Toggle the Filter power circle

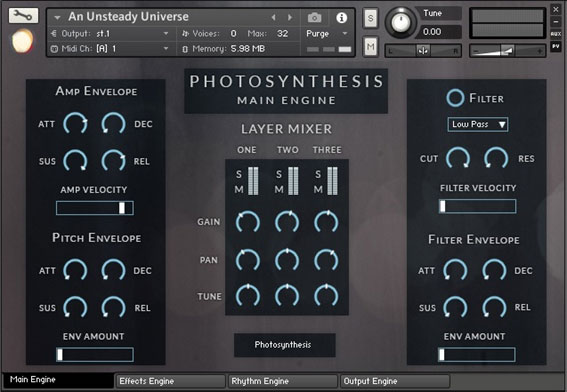(455, 98)
